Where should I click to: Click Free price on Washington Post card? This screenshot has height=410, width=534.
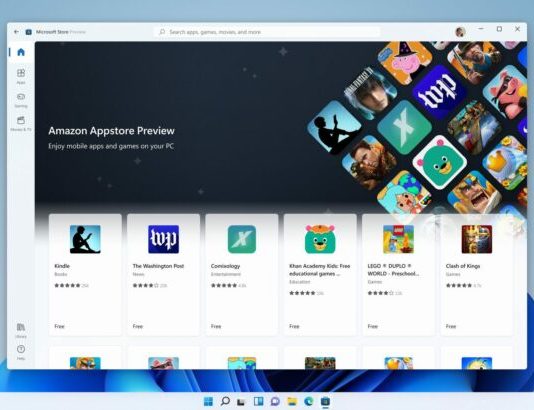point(138,326)
